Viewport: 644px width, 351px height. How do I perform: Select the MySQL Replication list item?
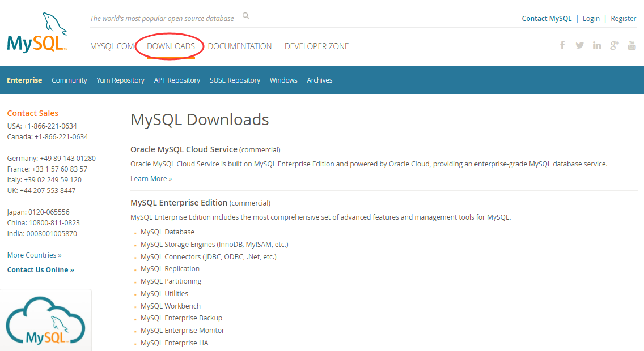(170, 268)
